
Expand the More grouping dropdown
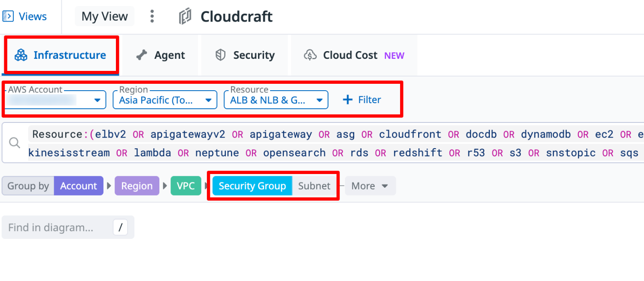click(x=370, y=186)
